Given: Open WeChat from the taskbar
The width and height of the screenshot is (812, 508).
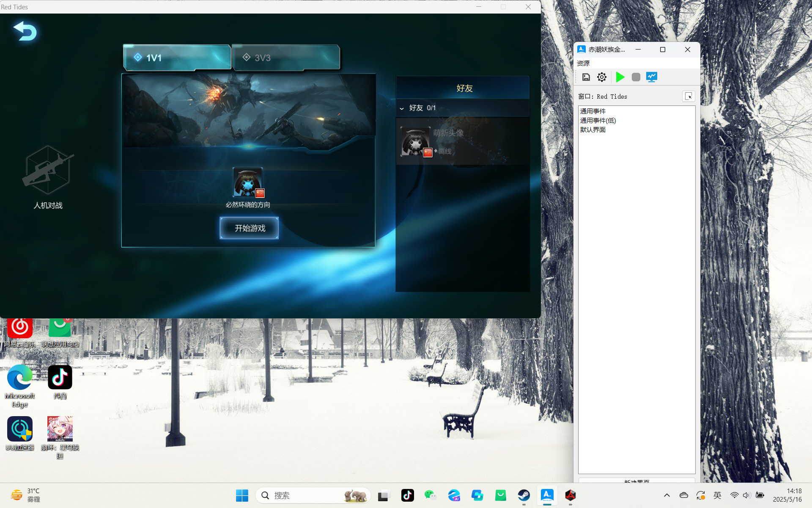Looking at the screenshot, I should 431,495.
